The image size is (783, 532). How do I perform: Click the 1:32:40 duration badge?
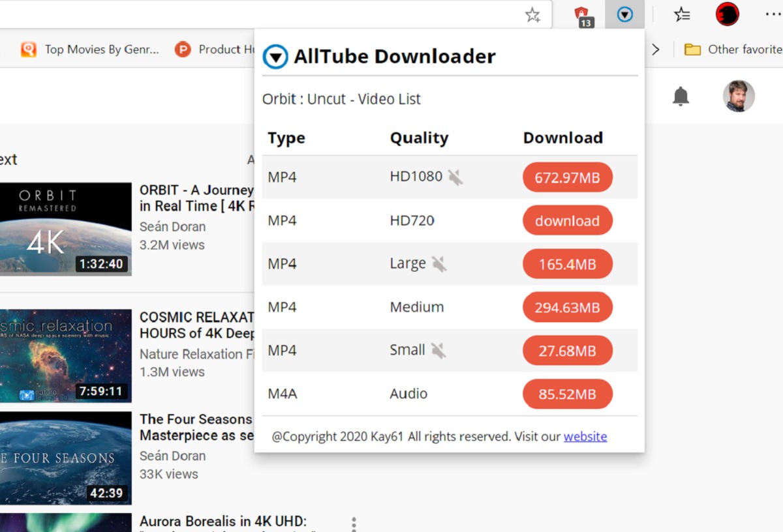pyautogui.click(x=100, y=264)
